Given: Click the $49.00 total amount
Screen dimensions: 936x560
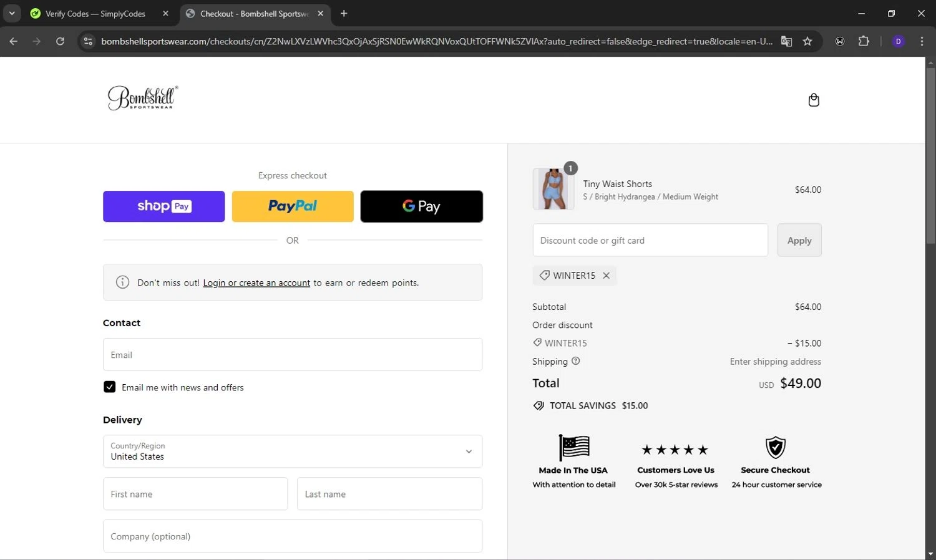Looking at the screenshot, I should (x=801, y=384).
